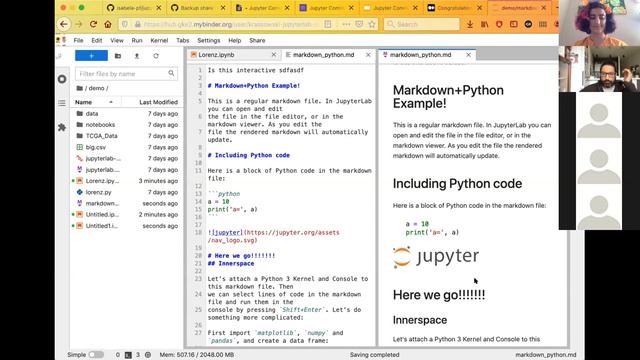The height and width of the screenshot is (360, 640).
Task: Open the Share menu
Action: pos(257,40)
